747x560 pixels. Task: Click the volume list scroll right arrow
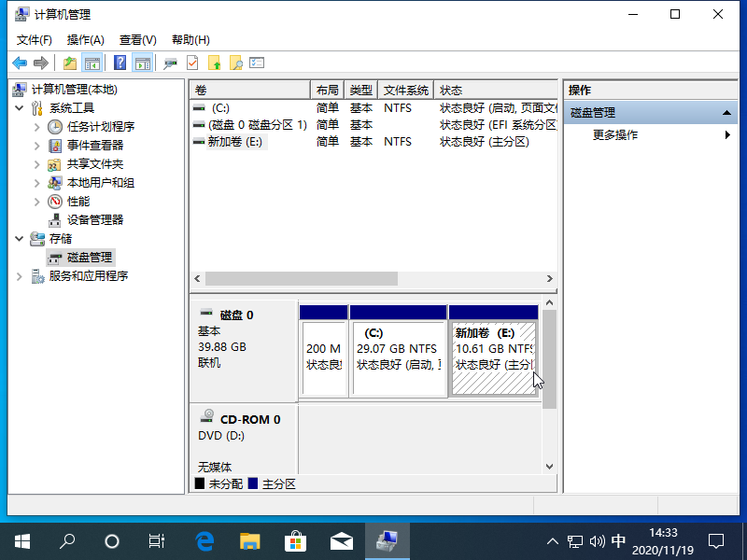550,278
